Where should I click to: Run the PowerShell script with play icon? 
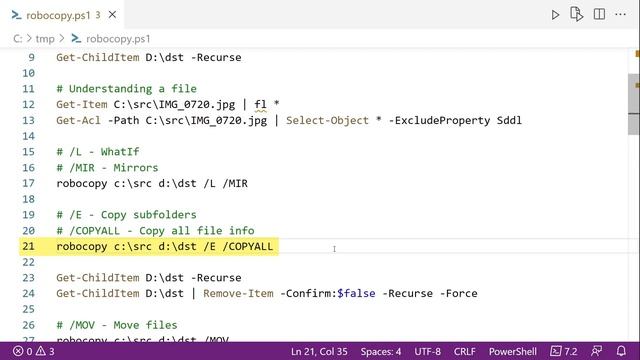tap(555, 15)
